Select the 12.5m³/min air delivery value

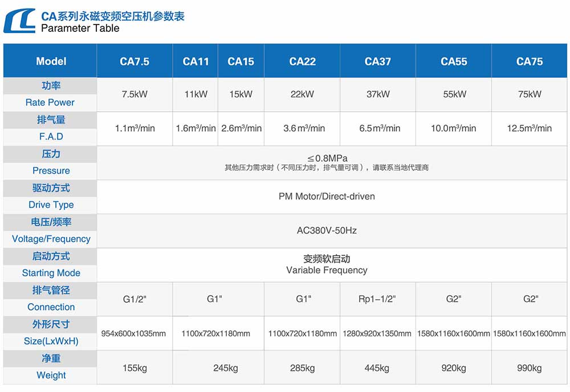pos(529,129)
